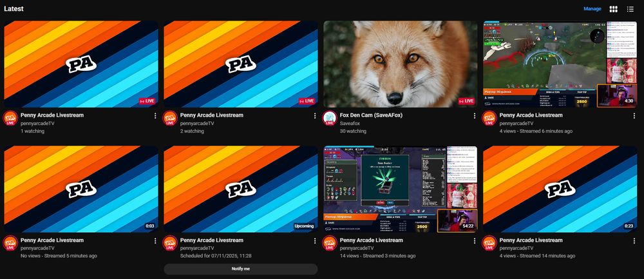Viewport: 644px width, 279px height.
Task: Open channel avatar beside stream with 1 watching
Action: pyautogui.click(x=10, y=119)
